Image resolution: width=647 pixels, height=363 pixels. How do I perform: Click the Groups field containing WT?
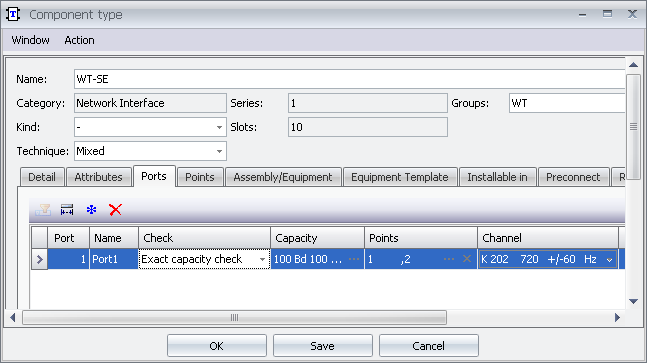point(567,103)
